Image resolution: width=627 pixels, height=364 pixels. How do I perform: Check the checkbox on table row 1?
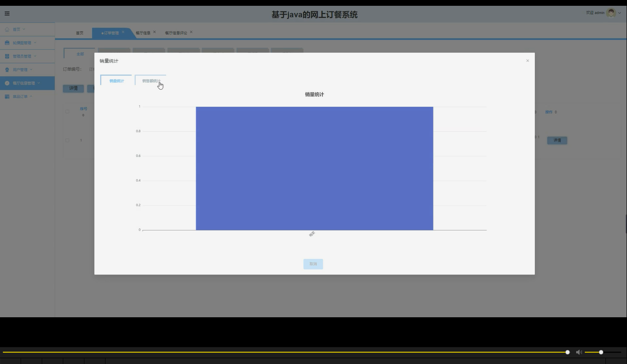(x=67, y=140)
